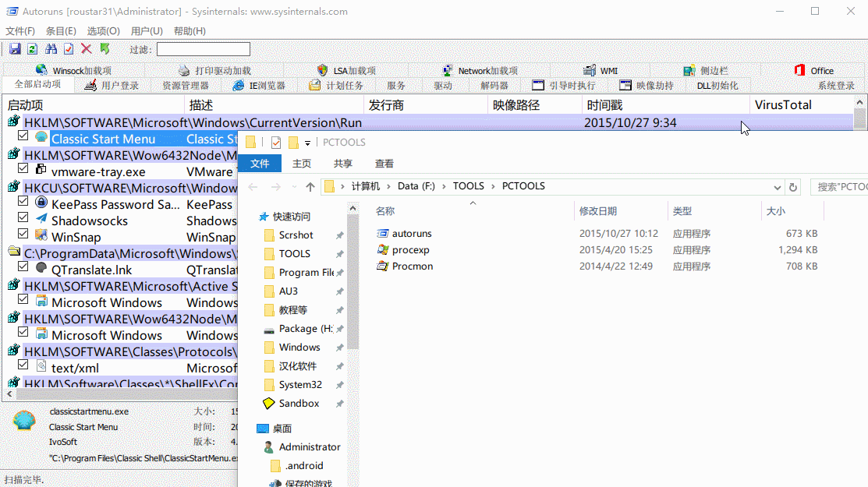
Task: Click the Explorer refresh icon beside address bar
Action: [792, 187]
